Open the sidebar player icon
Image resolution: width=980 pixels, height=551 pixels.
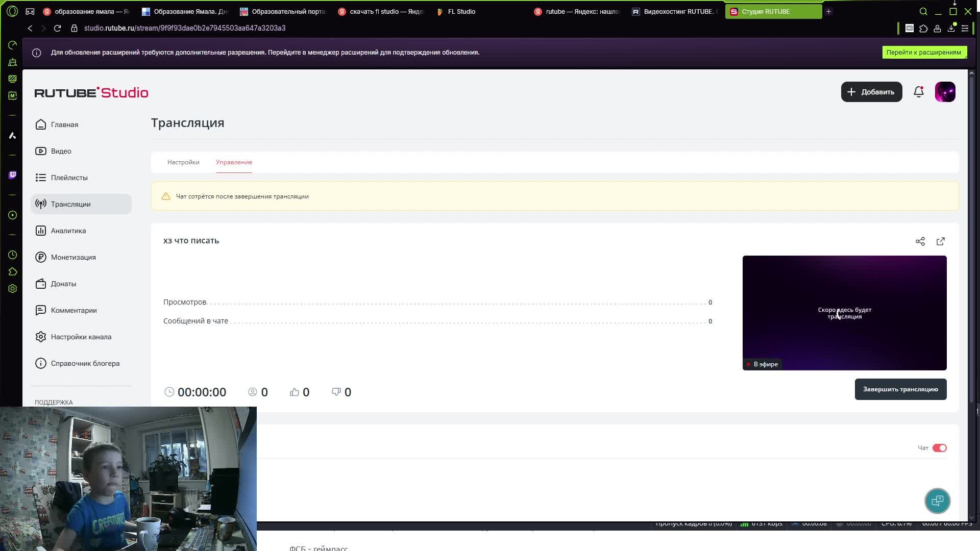pyautogui.click(x=12, y=215)
